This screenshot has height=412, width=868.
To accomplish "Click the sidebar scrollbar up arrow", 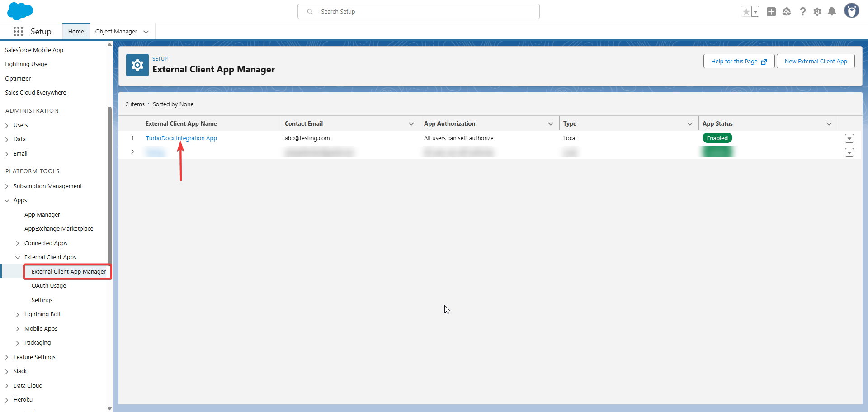I will click(x=109, y=44).
